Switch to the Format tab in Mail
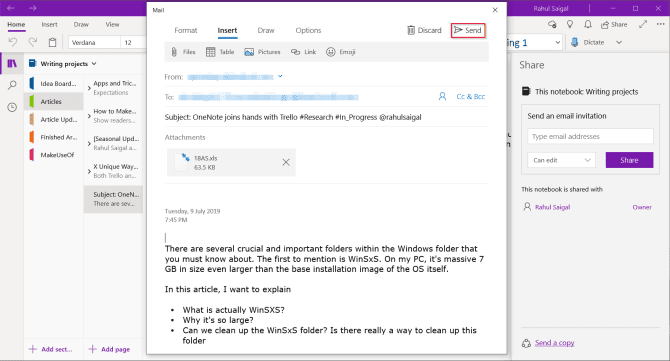This screenshot has width=670, height=361. [186, 30]
